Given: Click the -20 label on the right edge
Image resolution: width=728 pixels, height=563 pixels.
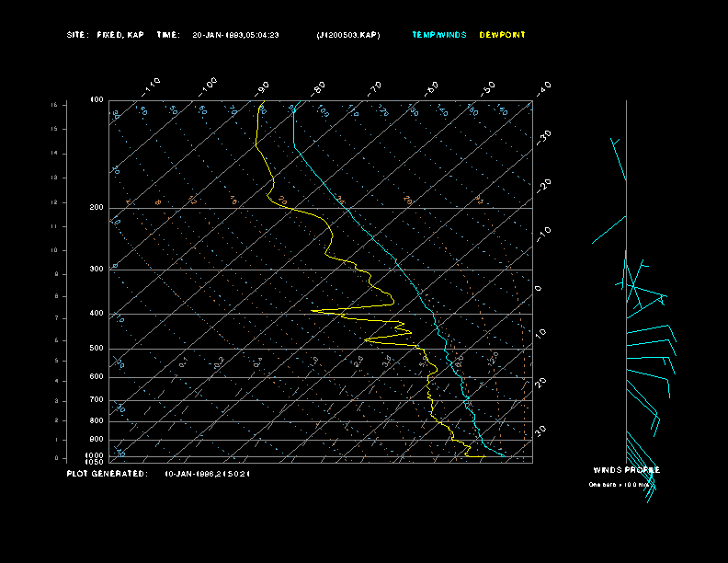Looking at the screenshot, I should (543, 186).
